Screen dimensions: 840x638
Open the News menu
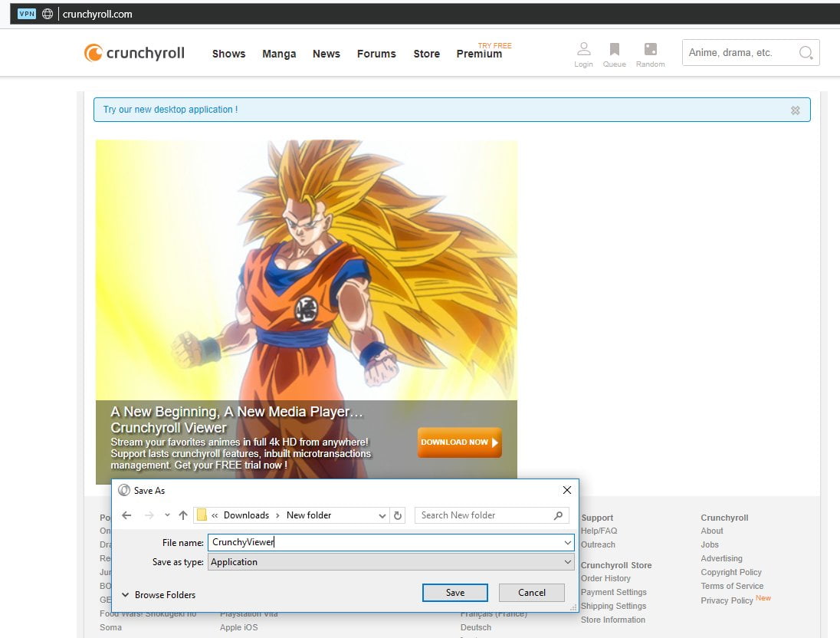pos(326,54)
